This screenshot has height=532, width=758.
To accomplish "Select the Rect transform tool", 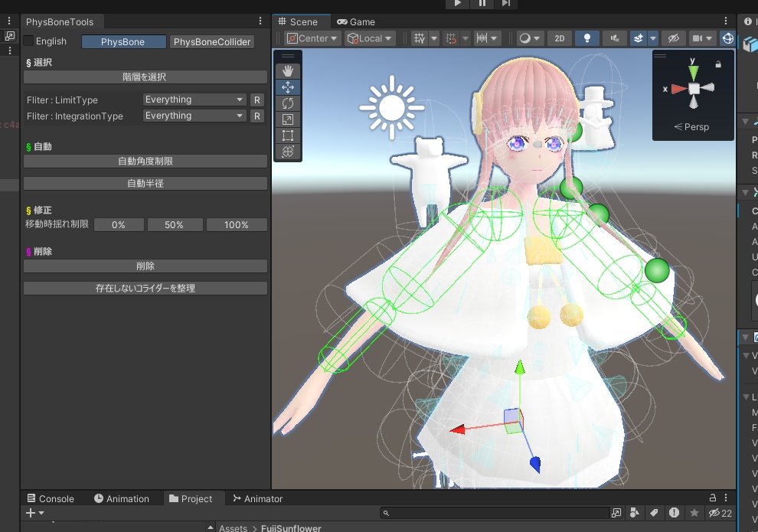I will click(288, 135).
